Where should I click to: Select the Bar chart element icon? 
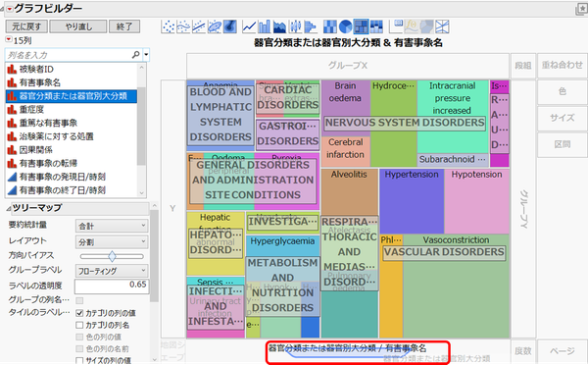pyautogui.click(x=265, y=26)
